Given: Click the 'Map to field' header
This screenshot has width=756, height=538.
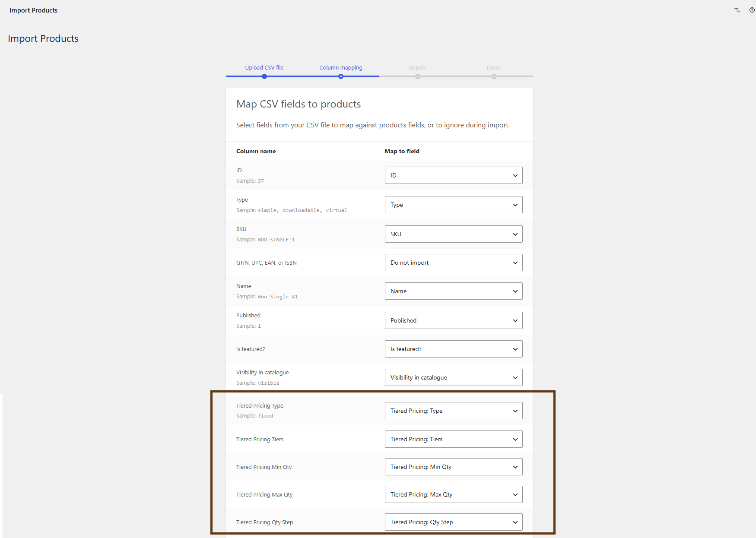Looking at the screenshot, I should (x=402, y=151).
